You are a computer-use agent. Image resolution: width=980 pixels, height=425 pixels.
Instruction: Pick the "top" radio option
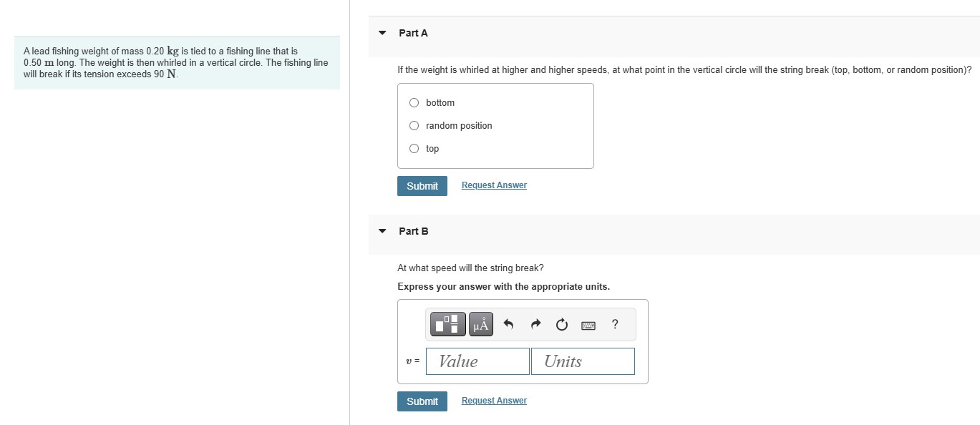(414, 149)
